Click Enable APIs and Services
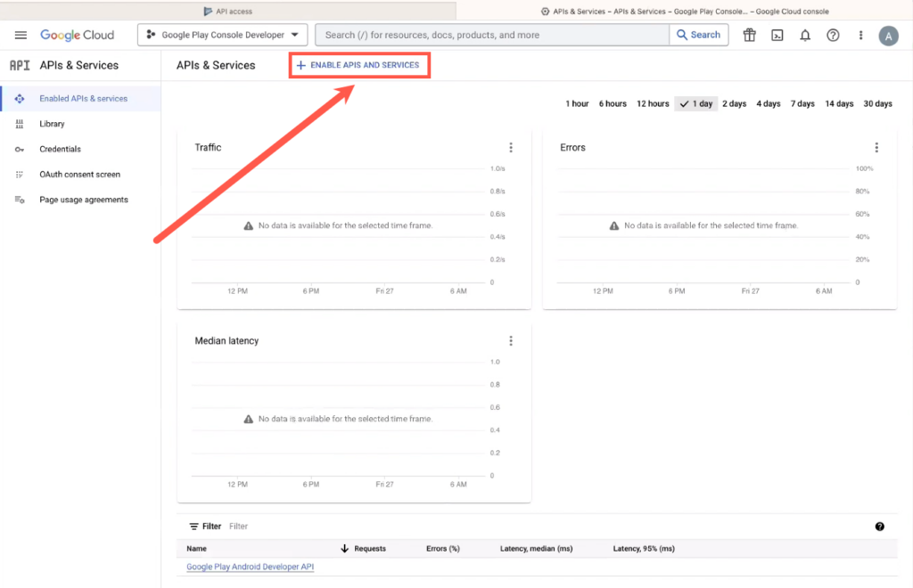This screenshot has width=913, height=588. pos(359,65)
